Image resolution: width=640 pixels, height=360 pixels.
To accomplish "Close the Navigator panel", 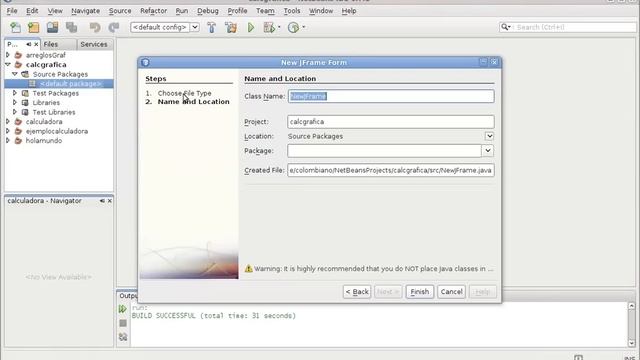I will [109, 201].
